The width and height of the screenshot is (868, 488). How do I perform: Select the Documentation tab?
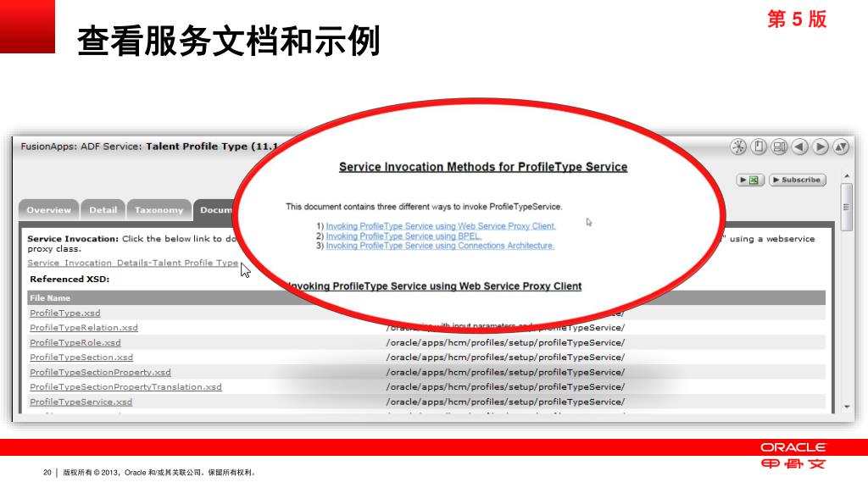[x=216, y=210]
